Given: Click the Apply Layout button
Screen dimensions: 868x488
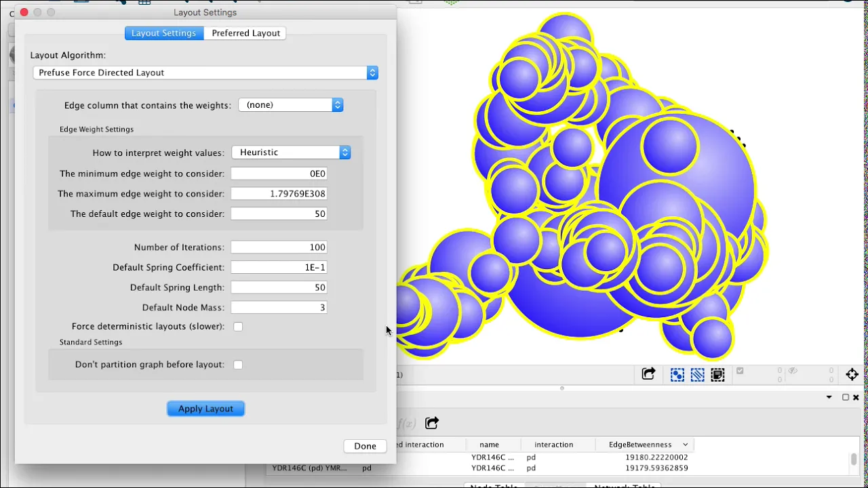Looking at the screenshot, I should click(x=205, y=409).
